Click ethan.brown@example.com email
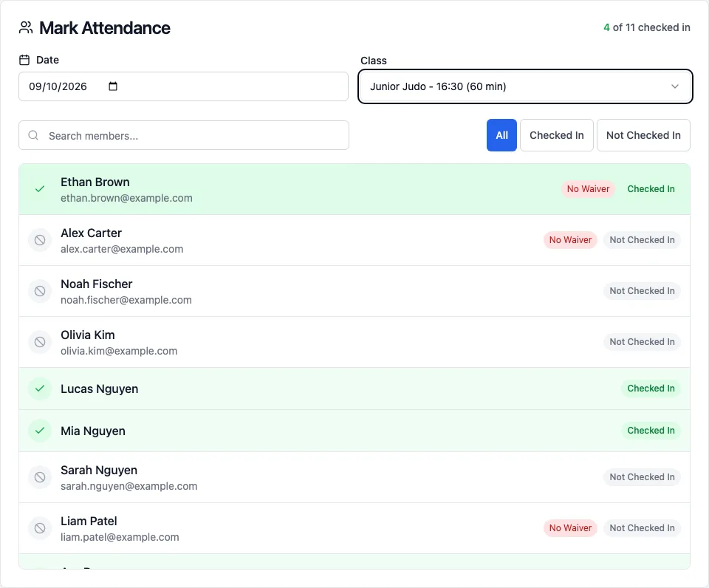709x588 pixels. tap(126, 198)
